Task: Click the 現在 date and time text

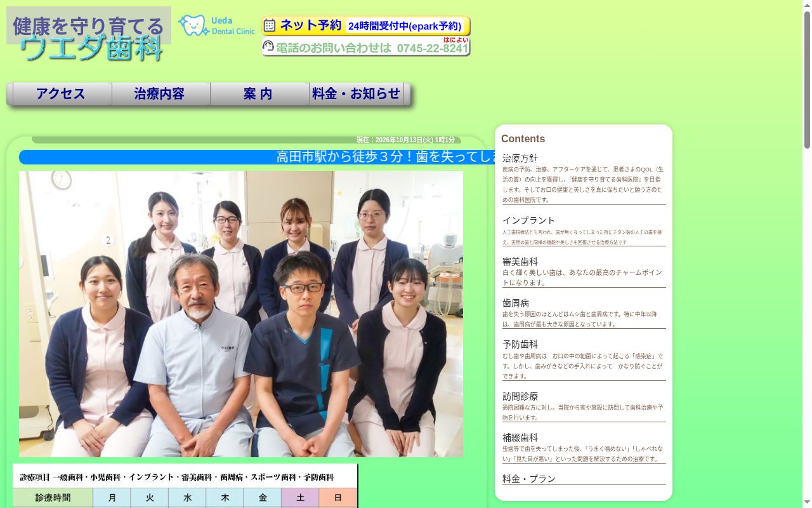Action: click(405, 140)
